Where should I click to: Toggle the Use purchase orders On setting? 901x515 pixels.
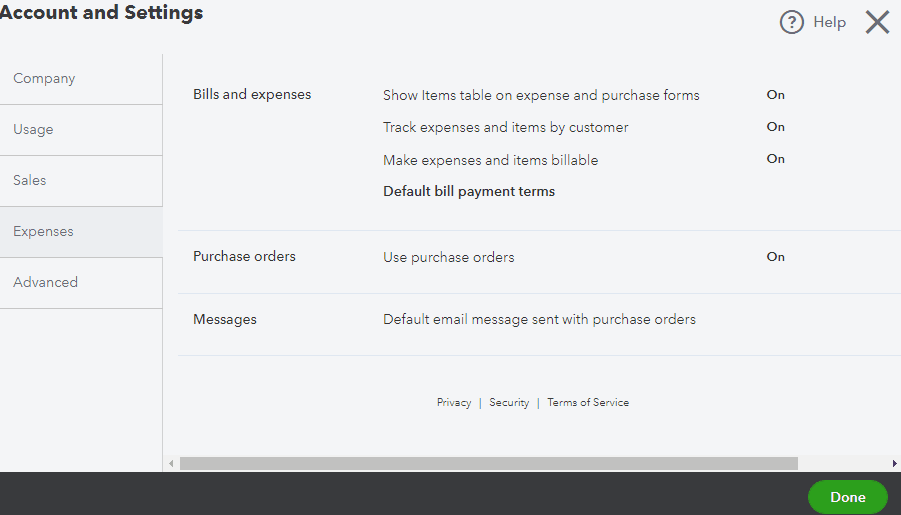point(775,257)
